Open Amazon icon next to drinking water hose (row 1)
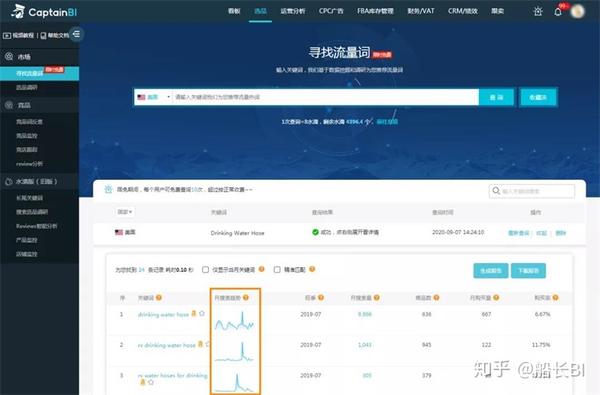Screen dimensions: 600x395 [194, 313]
